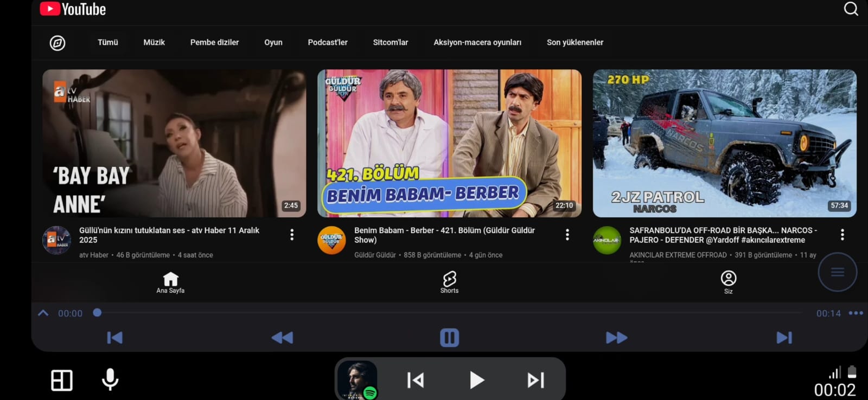The width and height of the screenshot is (868, 400).
Task: Select the Oyun category chip
Action: coord(273,42)
